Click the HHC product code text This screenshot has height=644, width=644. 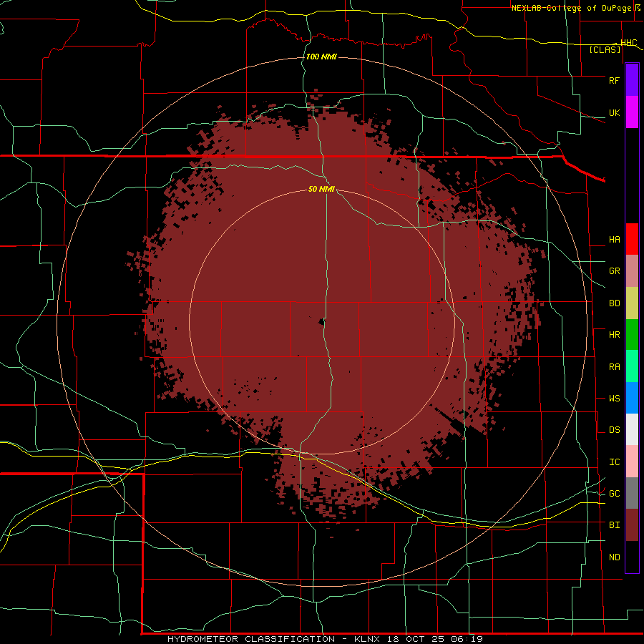click(628, 42)
